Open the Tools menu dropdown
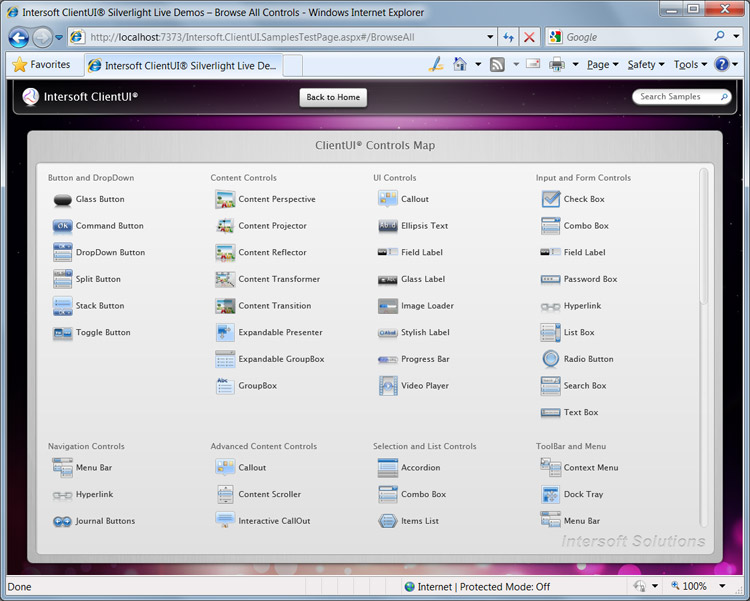 pos(690,64)
